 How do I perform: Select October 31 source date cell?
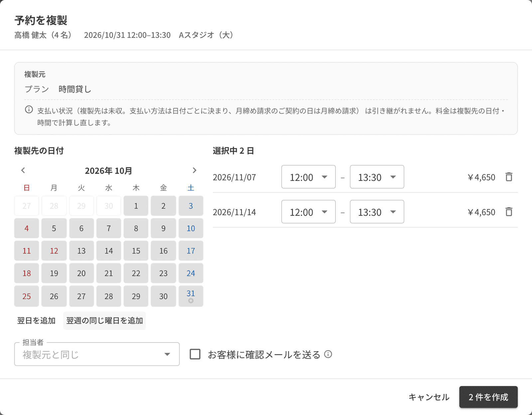click(191, 296)
